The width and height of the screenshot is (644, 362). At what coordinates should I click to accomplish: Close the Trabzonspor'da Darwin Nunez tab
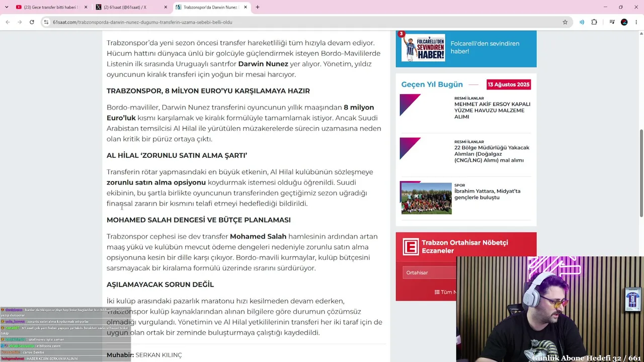246,7
